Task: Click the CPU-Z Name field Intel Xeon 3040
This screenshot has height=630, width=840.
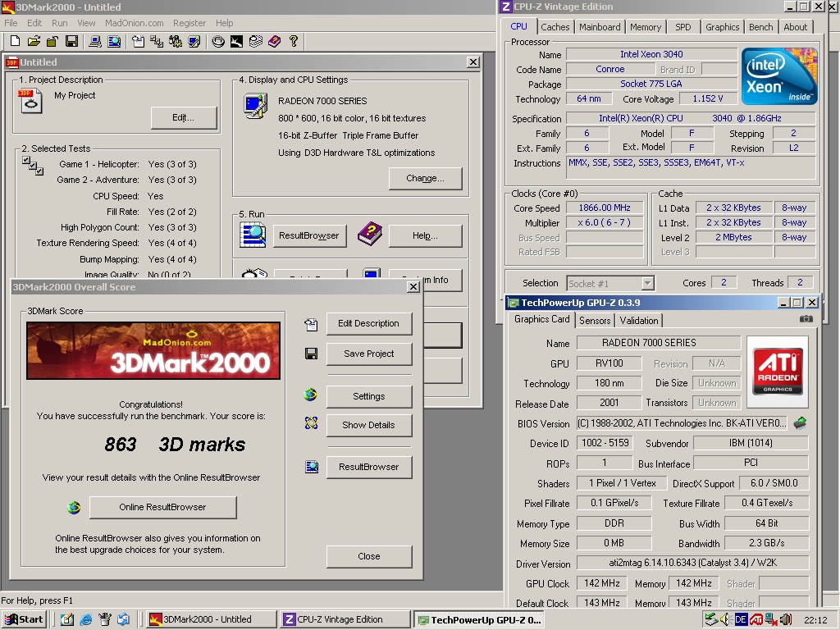Action: pyautogui.click(x=651, y=54)
